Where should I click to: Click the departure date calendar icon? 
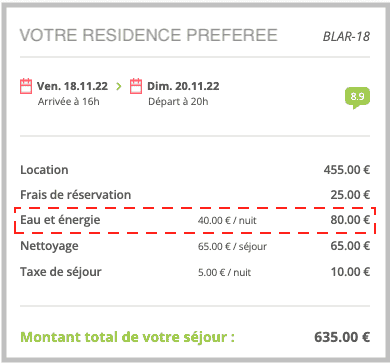pos(136,86)
